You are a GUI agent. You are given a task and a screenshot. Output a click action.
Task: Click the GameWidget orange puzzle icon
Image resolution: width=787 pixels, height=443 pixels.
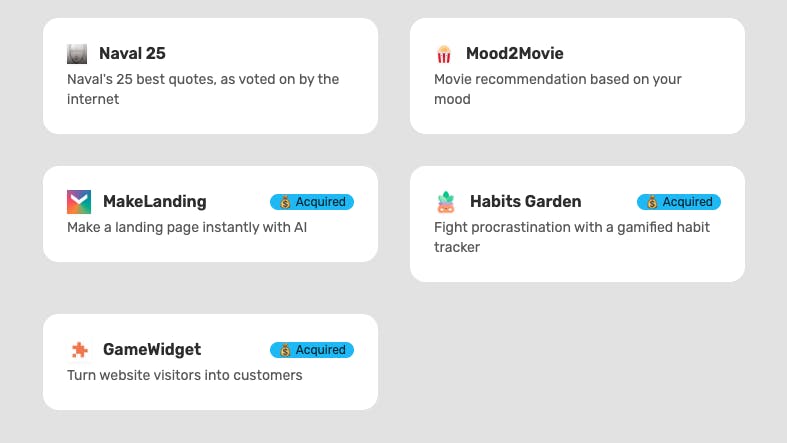[x=79, y=350]
